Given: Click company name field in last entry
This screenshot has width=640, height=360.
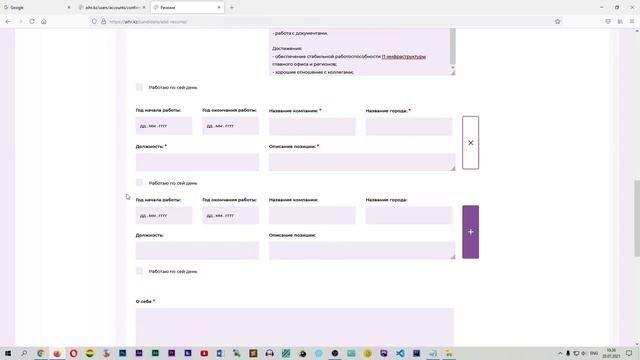Looking at the screenshot, I should 312,215.
